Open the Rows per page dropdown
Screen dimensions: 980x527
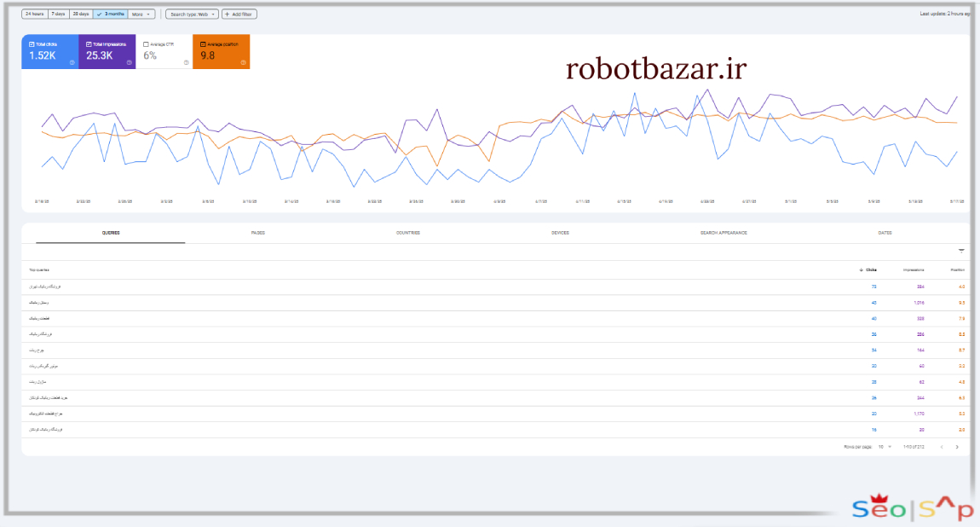pyautogui.click(x=885, y=447)
